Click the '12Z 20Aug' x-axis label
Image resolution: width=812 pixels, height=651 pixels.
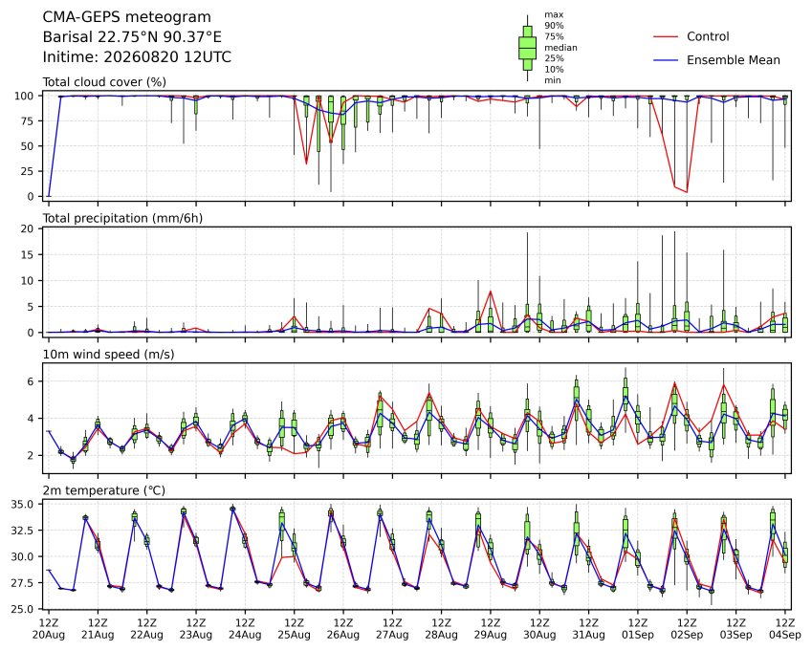coord(49,629)
